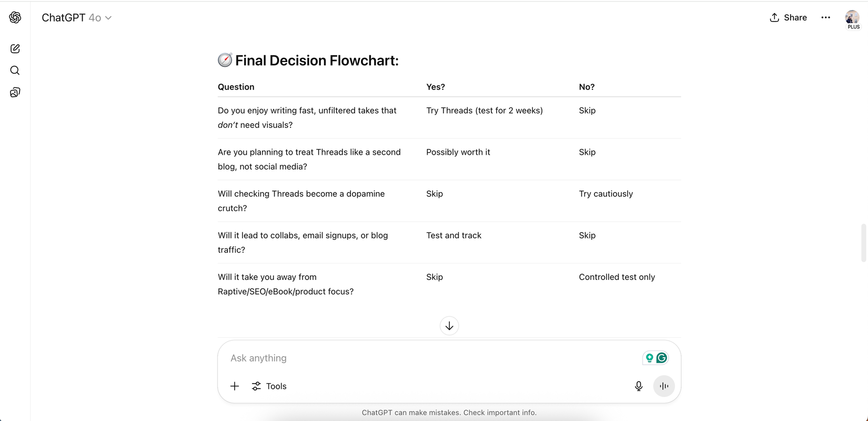
Task: Click the Grammarly icon in the input box
Action: (662, 358)
